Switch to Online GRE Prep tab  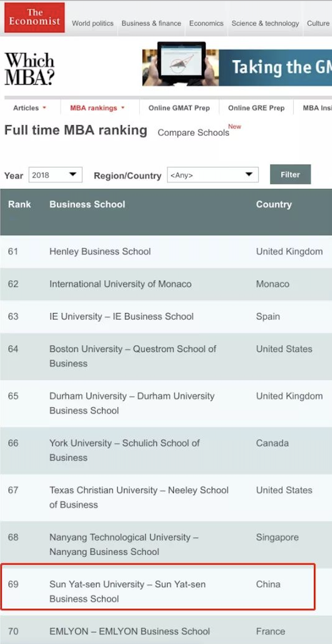pyautogui.click(x=256, y=108)
